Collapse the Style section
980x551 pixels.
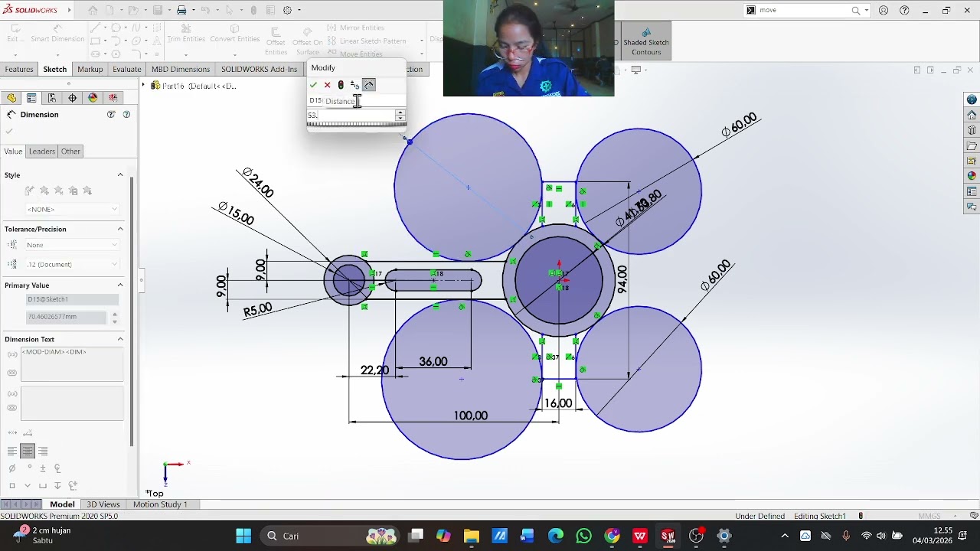(120, 175)
